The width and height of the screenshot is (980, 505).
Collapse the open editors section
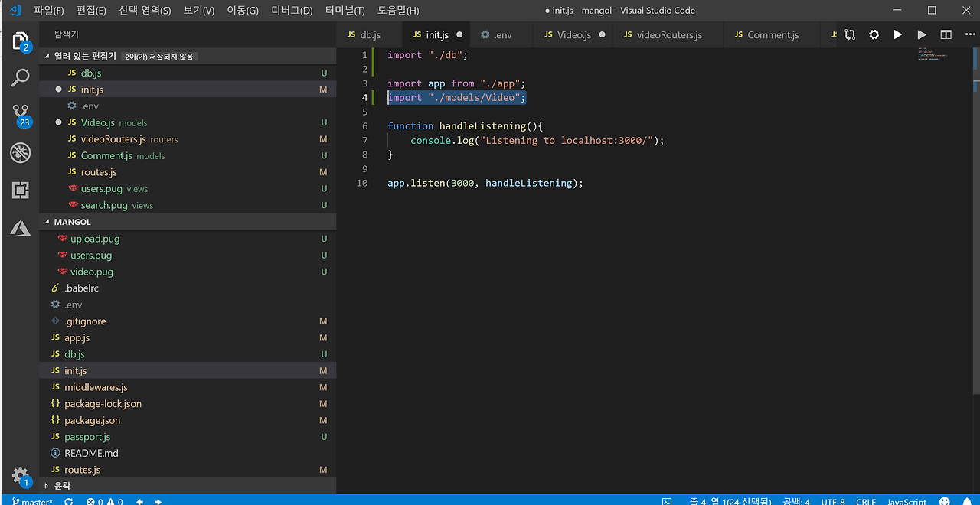(x=47, y=56)
